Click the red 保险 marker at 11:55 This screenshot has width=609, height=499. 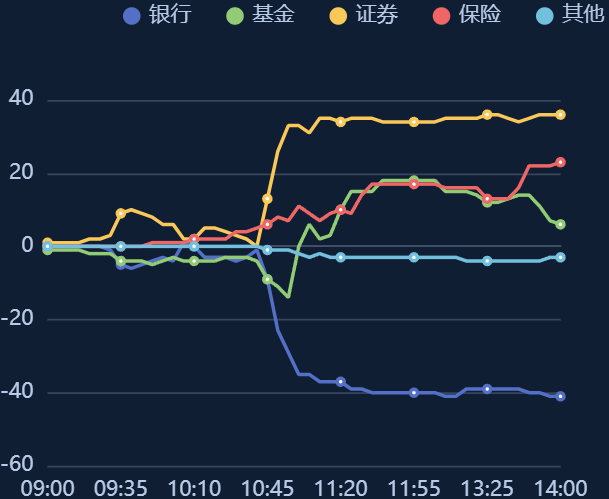pyautogui.click(x=414, y=184)
